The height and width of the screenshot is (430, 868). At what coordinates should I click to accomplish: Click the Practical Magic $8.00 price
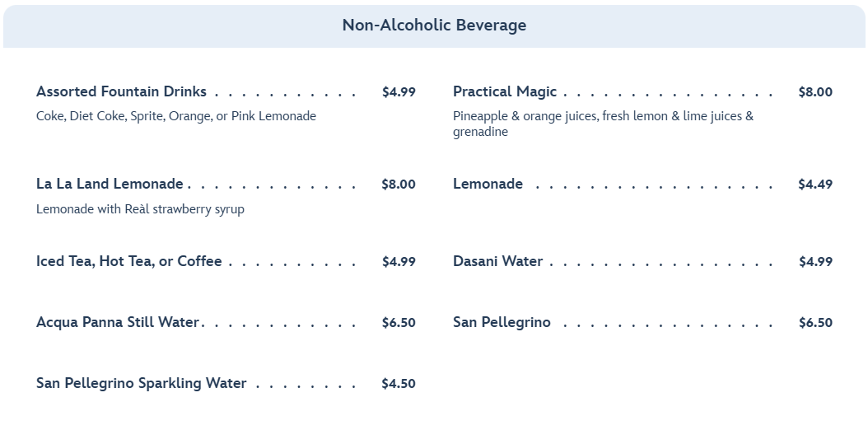tap(815, 92)
